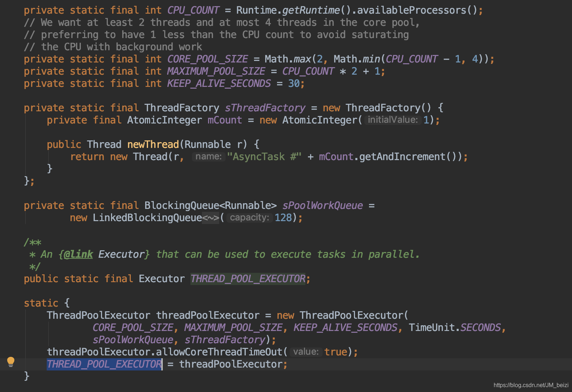
Task: Click Math.min in CORE_POOL_SIZE line
Action: 357,59
